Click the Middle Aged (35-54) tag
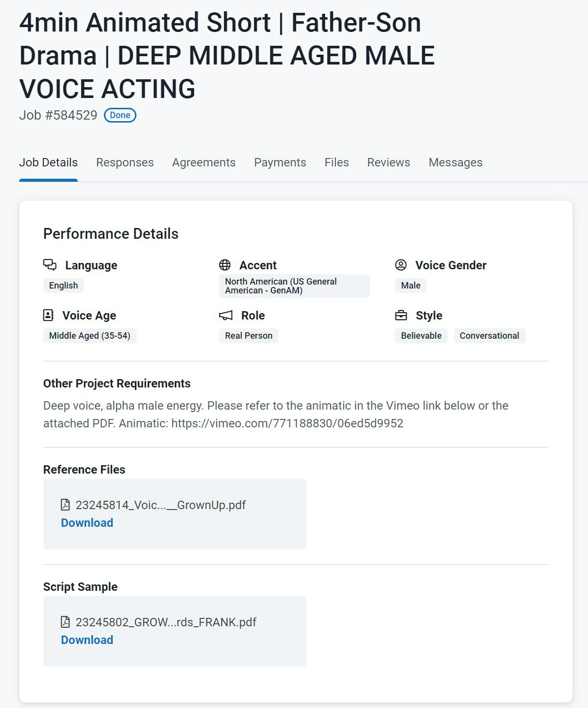588x708 pixels. click(90, 336)
